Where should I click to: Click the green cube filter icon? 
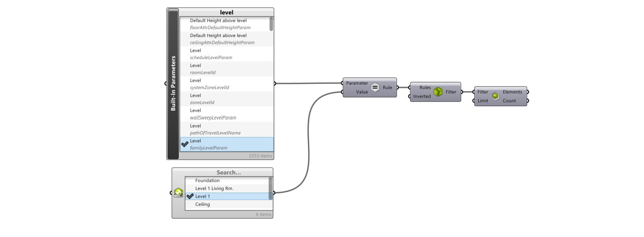tap(438, 92)
